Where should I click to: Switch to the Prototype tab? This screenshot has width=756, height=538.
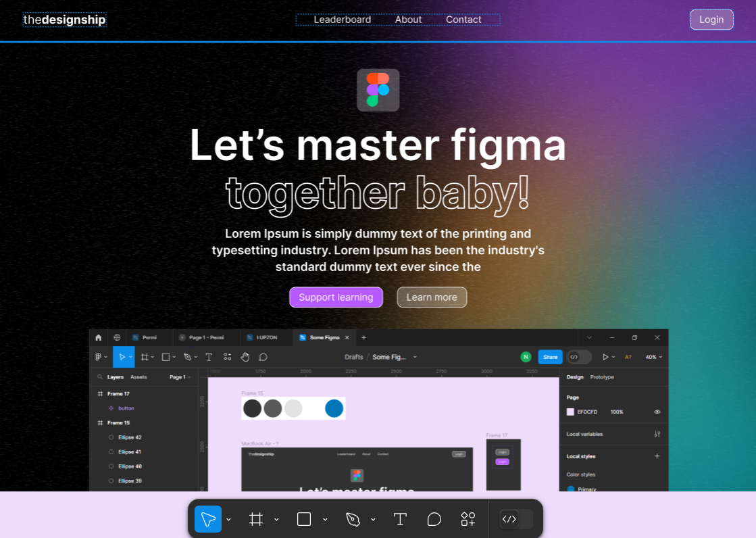click(x=602, y=377)
